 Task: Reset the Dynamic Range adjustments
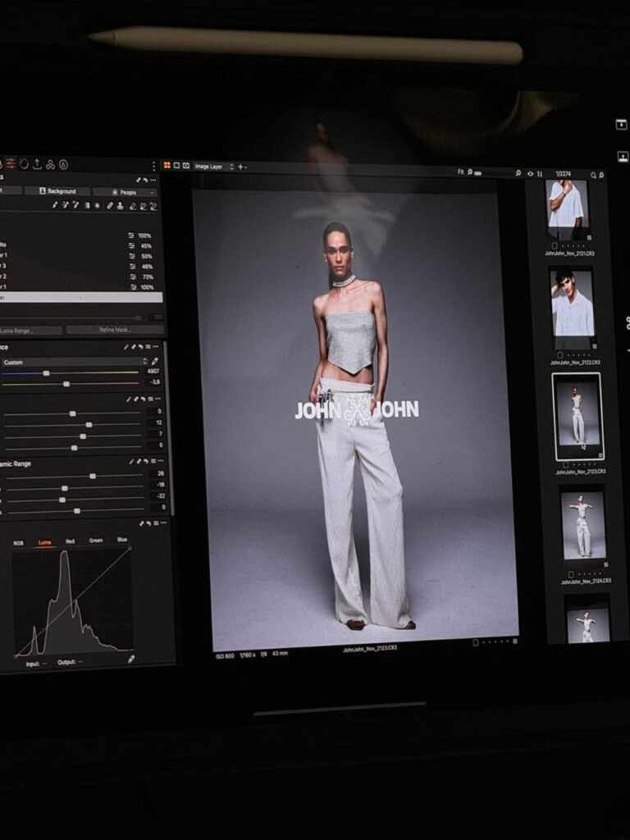click(145, 461)
